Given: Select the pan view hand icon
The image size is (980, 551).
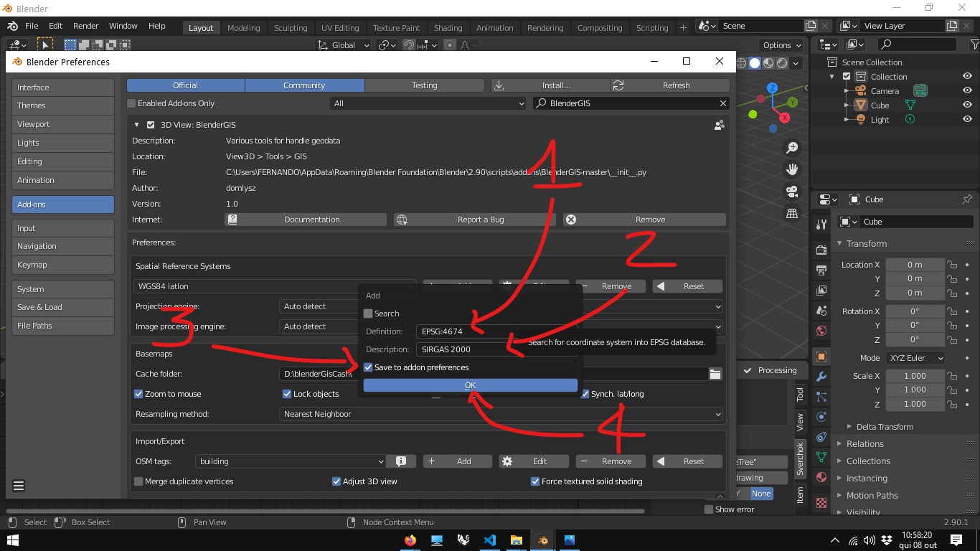Looking at the screenshot, I should (x=792, y=170).
